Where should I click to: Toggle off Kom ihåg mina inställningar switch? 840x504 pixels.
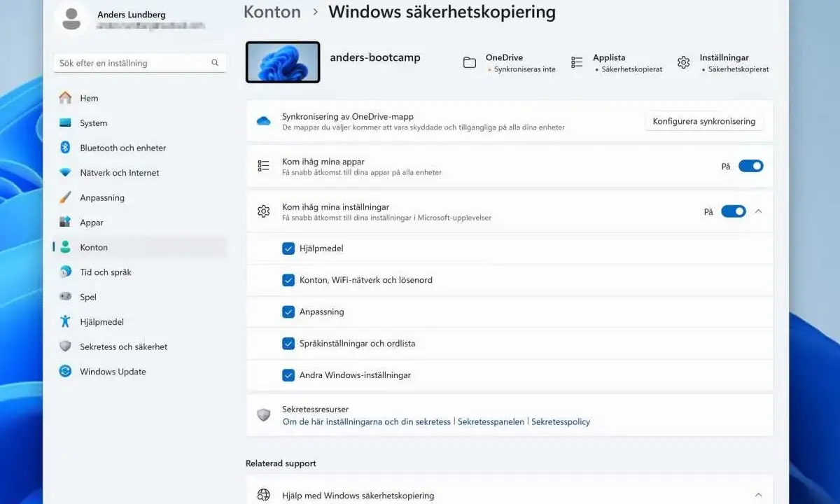(734, 211)
